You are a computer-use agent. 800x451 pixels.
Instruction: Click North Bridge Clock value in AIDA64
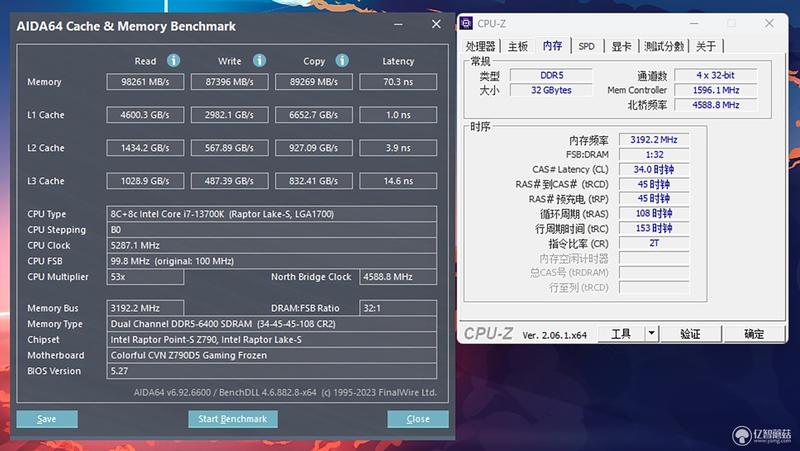click(398, 277)
